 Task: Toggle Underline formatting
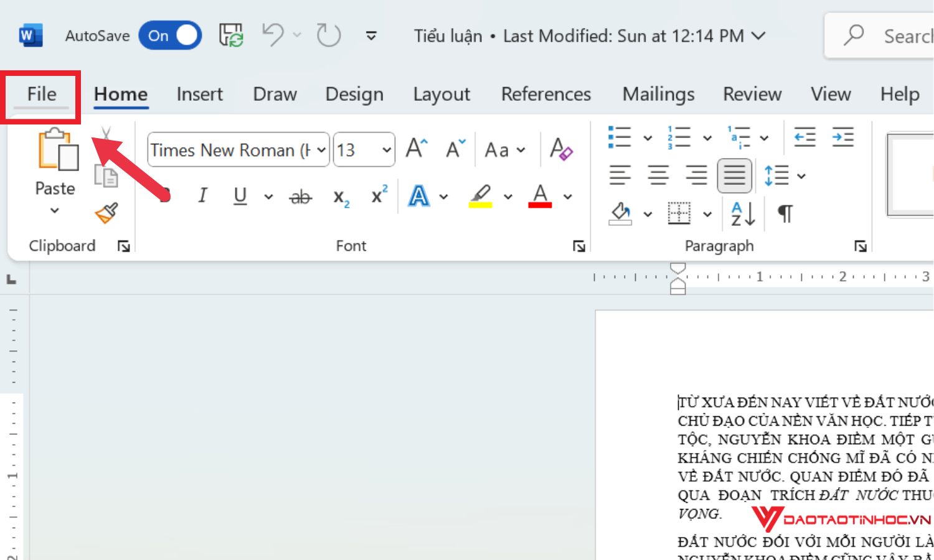[240, 196]
